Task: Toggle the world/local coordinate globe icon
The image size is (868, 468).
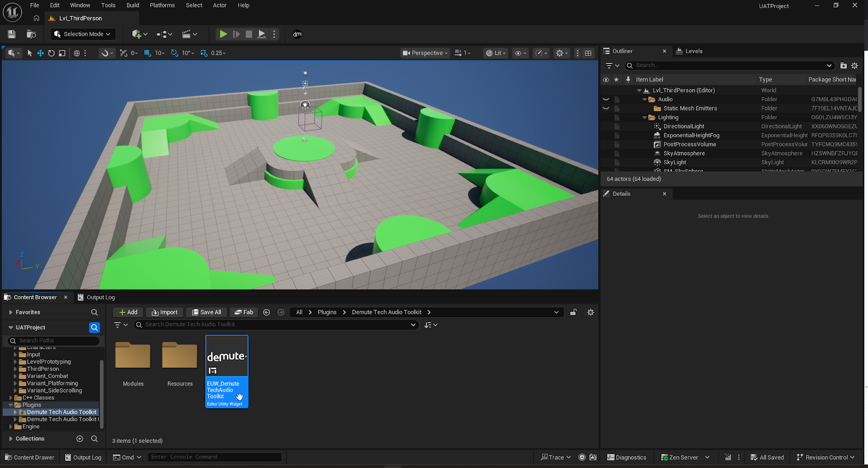Action: pyautogui.click(x=77, y=53)
